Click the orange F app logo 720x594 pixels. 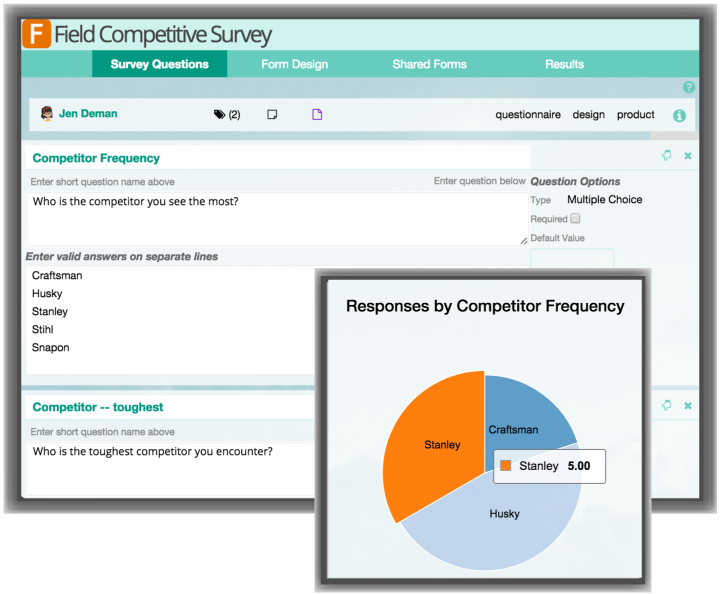(36, 34)
